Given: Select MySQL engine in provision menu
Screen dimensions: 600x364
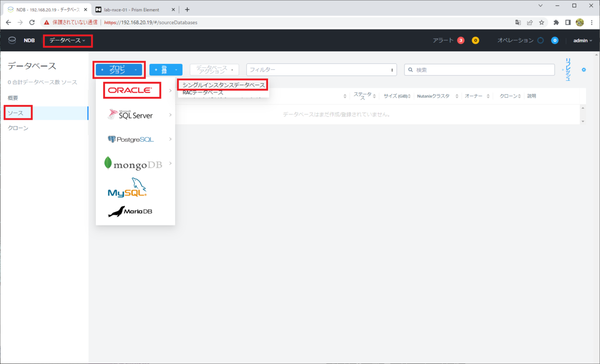Looking at the screenshot, I should (x=127, y=188).
